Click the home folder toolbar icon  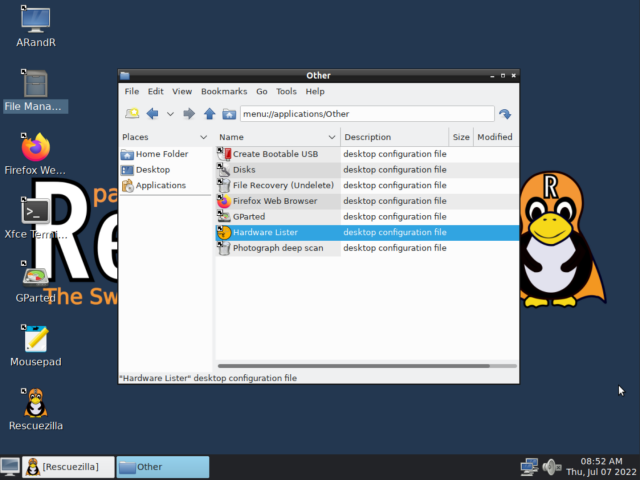(x=229, y=113)
